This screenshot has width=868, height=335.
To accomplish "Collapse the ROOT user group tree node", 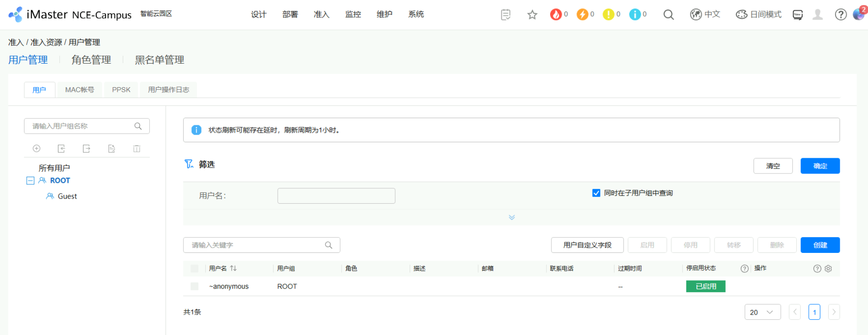I will [31, 180].
